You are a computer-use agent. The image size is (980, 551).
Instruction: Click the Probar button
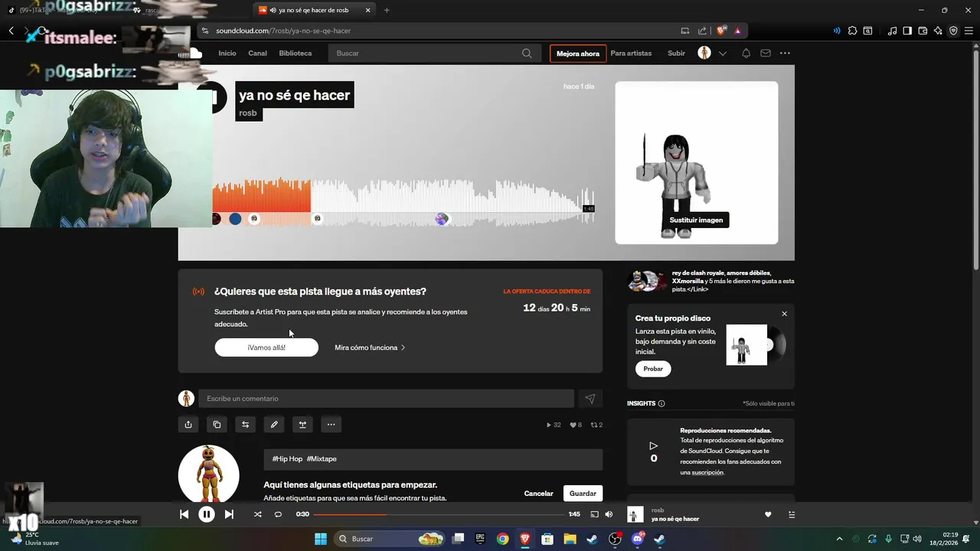[x=653, y=369]
